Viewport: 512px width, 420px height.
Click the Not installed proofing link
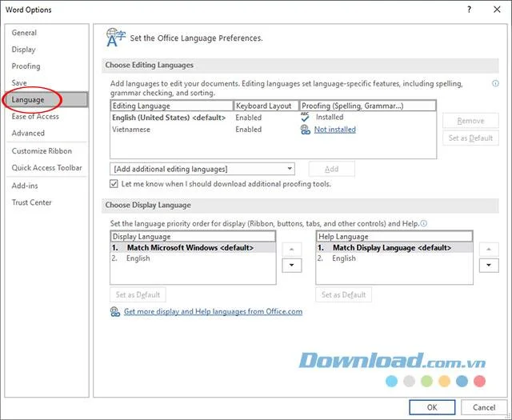coord(335,130)
